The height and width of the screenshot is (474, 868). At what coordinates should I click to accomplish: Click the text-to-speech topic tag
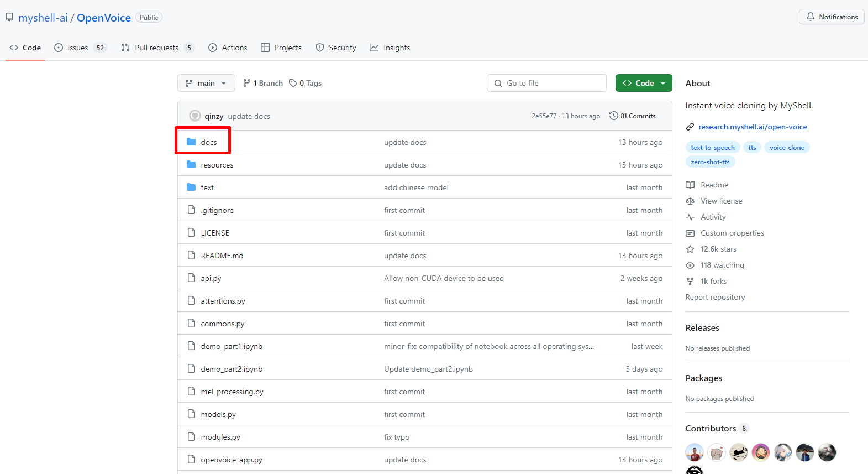[x=713, y=147]
